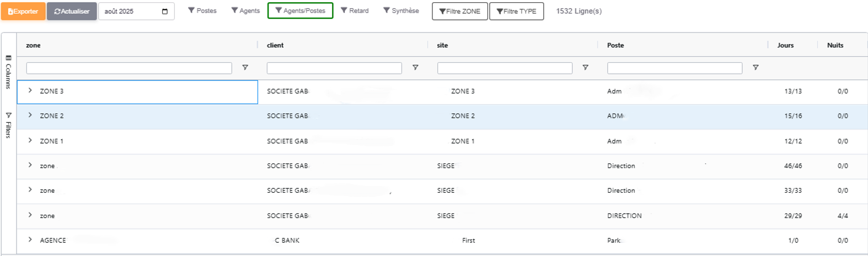
Task: Click the site column filter funnel icon
Action: (x=585, y=68)
